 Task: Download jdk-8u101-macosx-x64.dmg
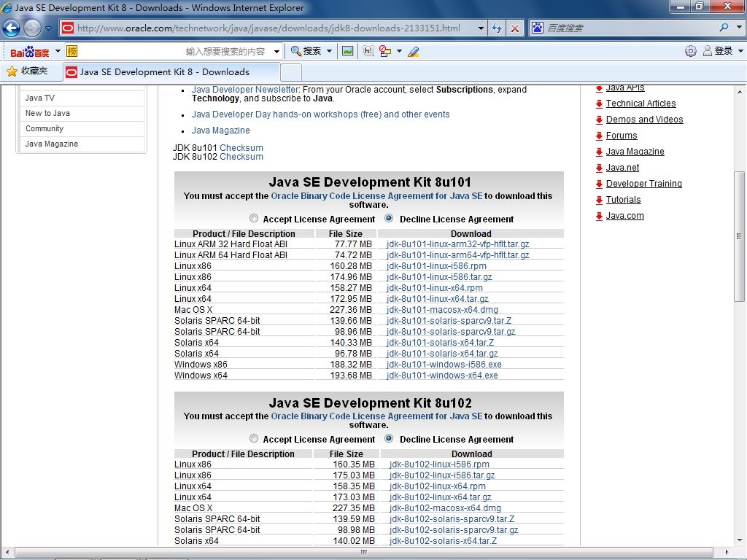442,309
